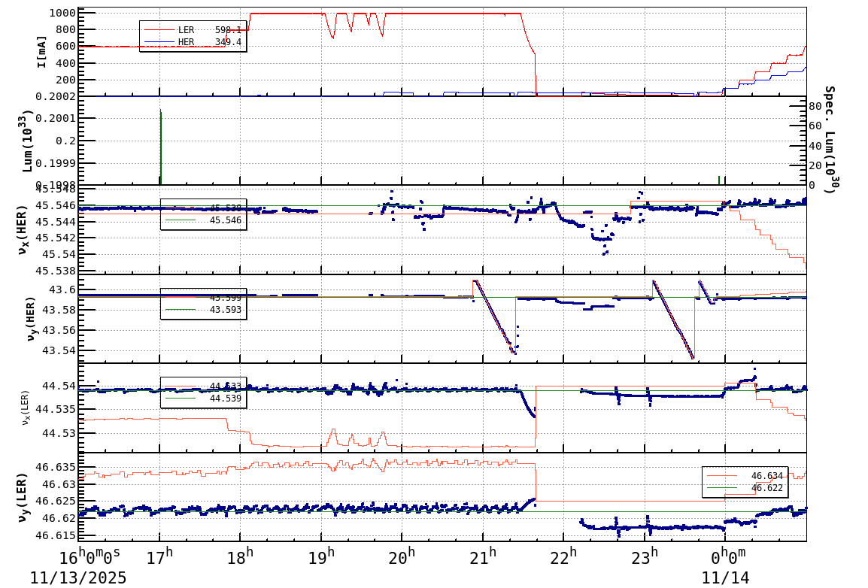
Task: Click the LER 598.1 legend entry
Action: pyautogui.click(x=193, y=30)
